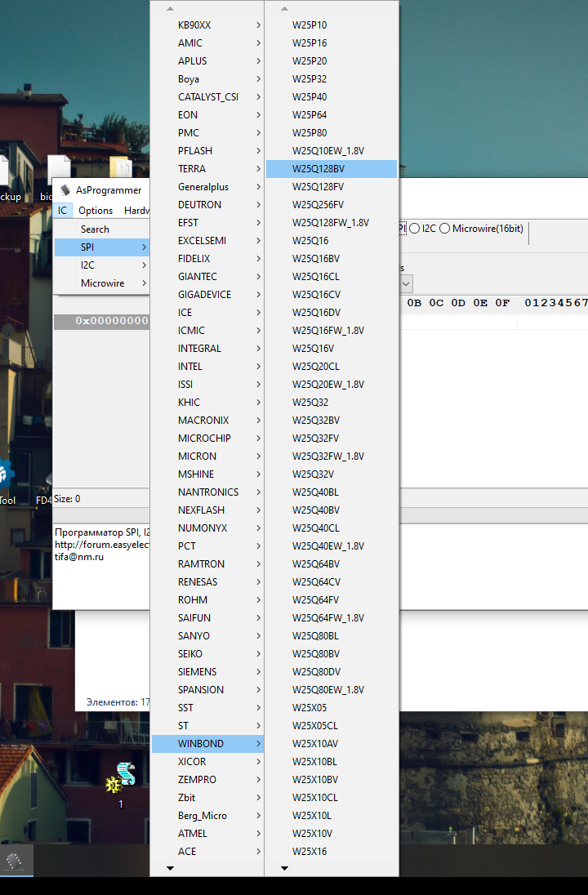Select chip W25X16
This screenshot has height=895, width=588.
[331, 852]
